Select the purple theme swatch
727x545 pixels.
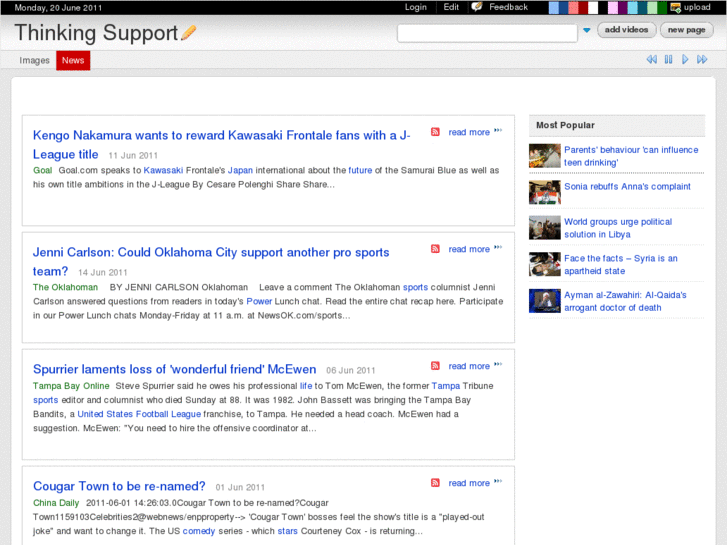tap(623, 7)
